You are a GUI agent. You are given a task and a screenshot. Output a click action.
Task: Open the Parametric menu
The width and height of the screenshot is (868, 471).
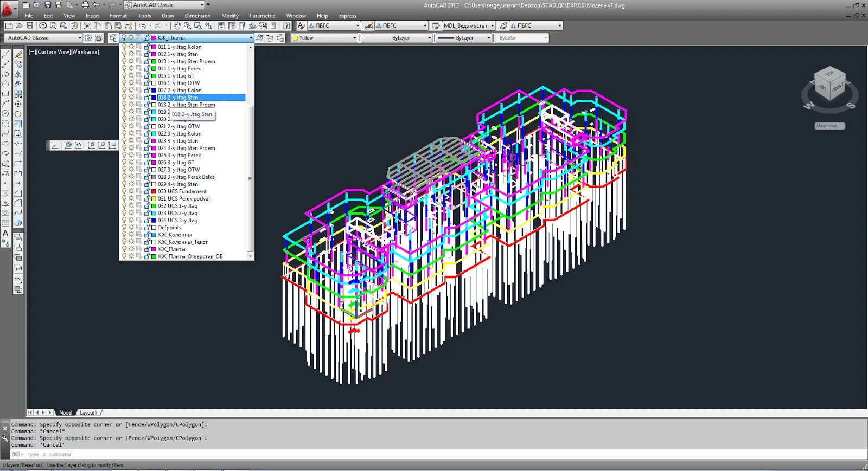[262, 16]
